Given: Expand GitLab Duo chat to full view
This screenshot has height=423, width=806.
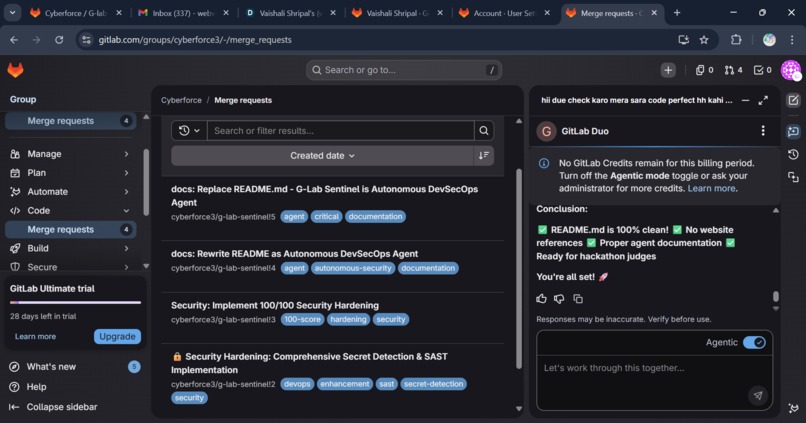Looking at the screenshot, I should (763, 100).
